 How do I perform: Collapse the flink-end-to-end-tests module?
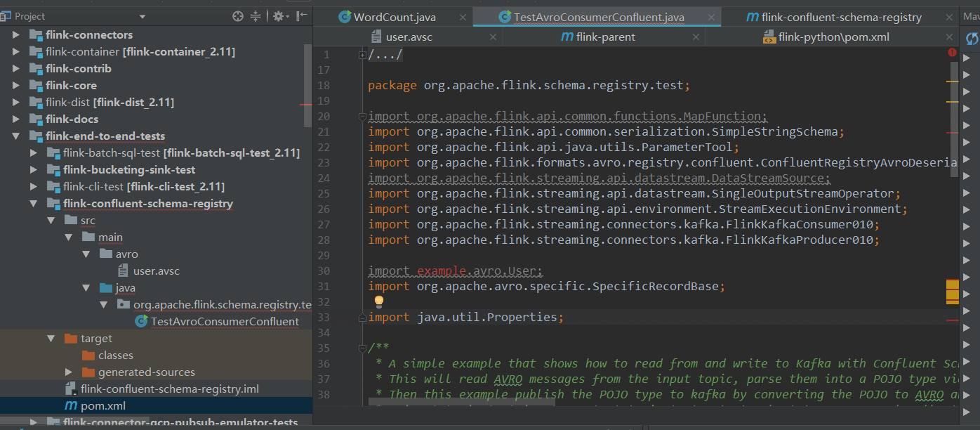tap(17, 136)
